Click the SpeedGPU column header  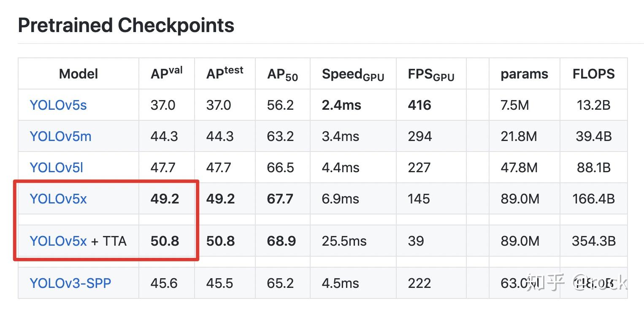pyautogui.click(x=353, y=74)
